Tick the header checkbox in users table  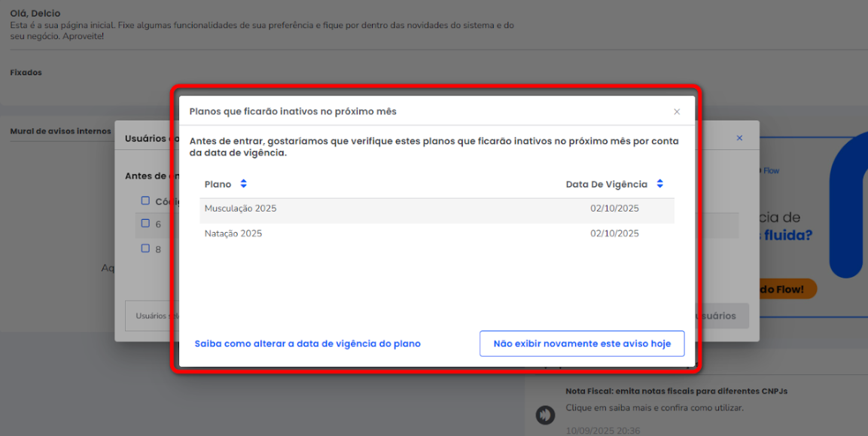click(145, 200)
